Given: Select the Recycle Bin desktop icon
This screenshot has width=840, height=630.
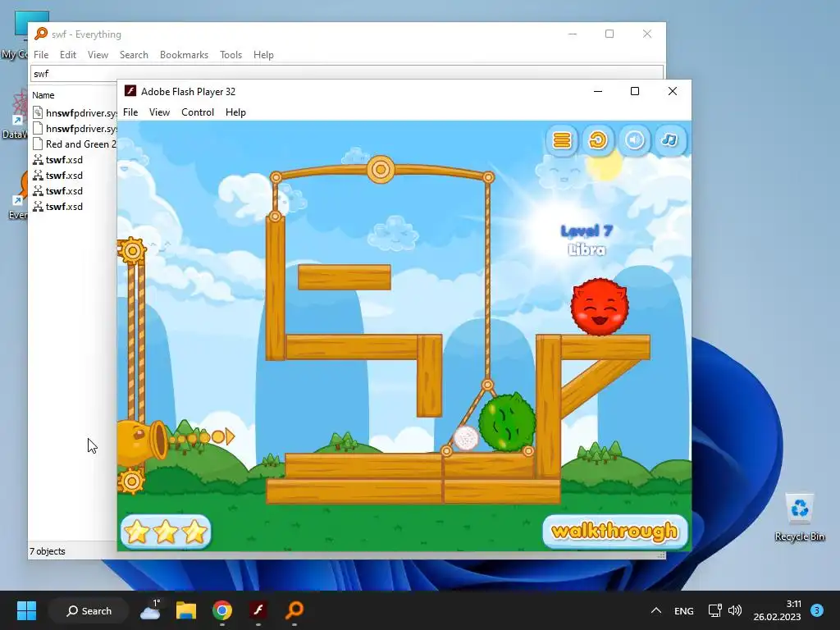Looking at the screenshot, I should (799, 518).
